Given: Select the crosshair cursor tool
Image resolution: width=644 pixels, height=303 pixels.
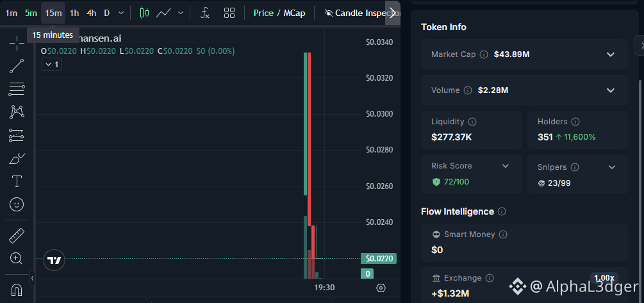Looking at the screenshot, I should point(17,43).
